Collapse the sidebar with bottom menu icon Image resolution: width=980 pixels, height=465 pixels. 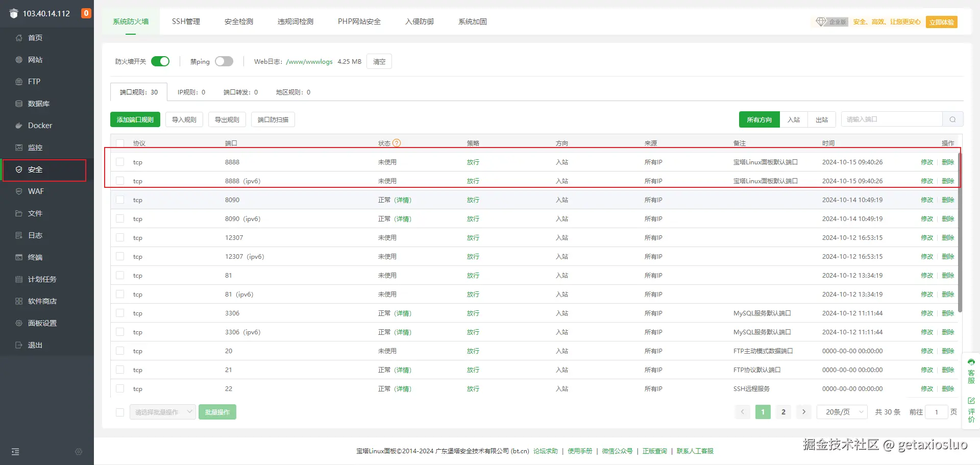[x=15, y=452]
